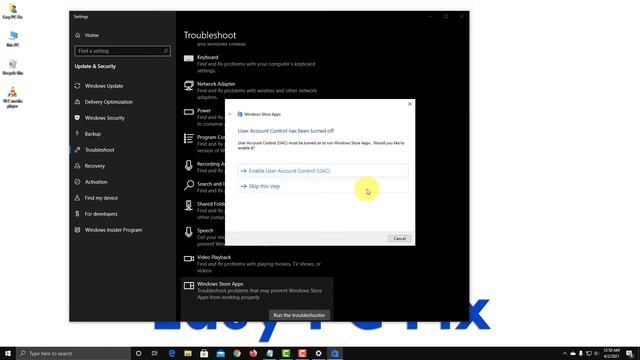Open the Notification Center icon
This screenshot has width=640, height=360.
[629, 353]
